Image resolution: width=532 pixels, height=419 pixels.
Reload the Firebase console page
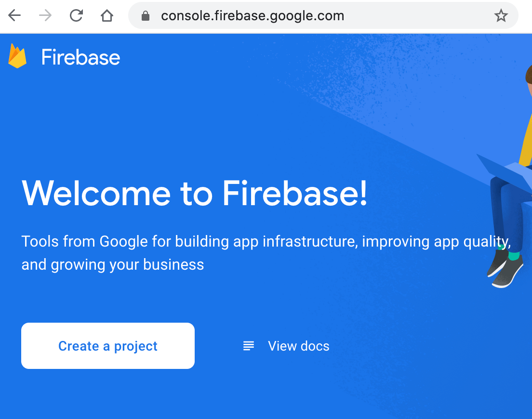pyautogui.click(x=76, y=15)
